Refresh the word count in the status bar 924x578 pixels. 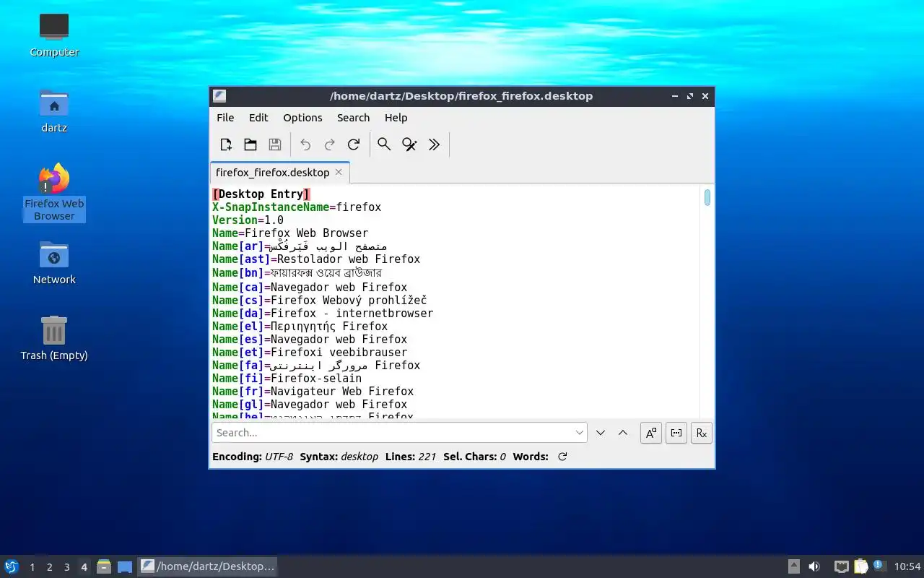pyautogui.click(x=562, y=457)
